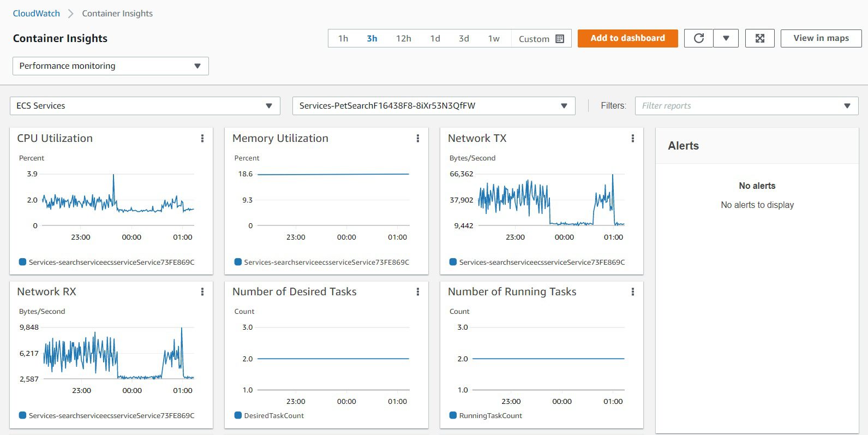Click the 66,362 axis value in Network TX
868x435 pixels.
[462, 174]
